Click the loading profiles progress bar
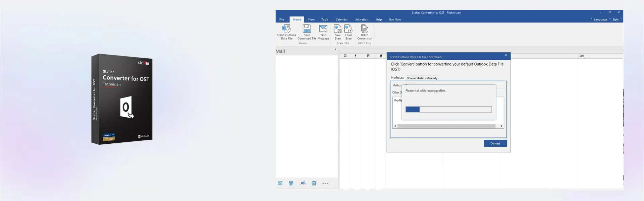This screenshot has height=201, width=644. coord(448,110)
